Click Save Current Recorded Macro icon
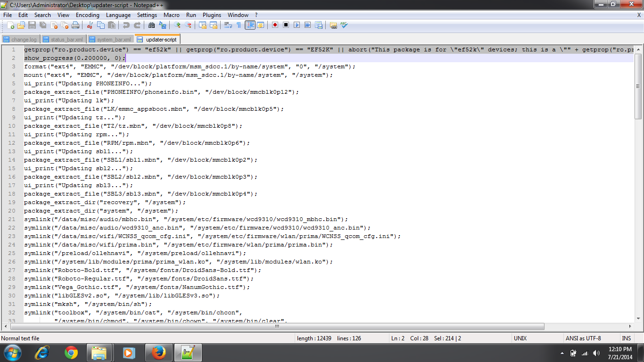 pos(318,25)
